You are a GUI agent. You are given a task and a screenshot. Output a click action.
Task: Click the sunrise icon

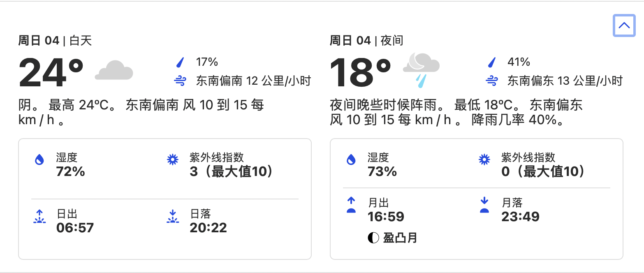[x=39, y=217]
